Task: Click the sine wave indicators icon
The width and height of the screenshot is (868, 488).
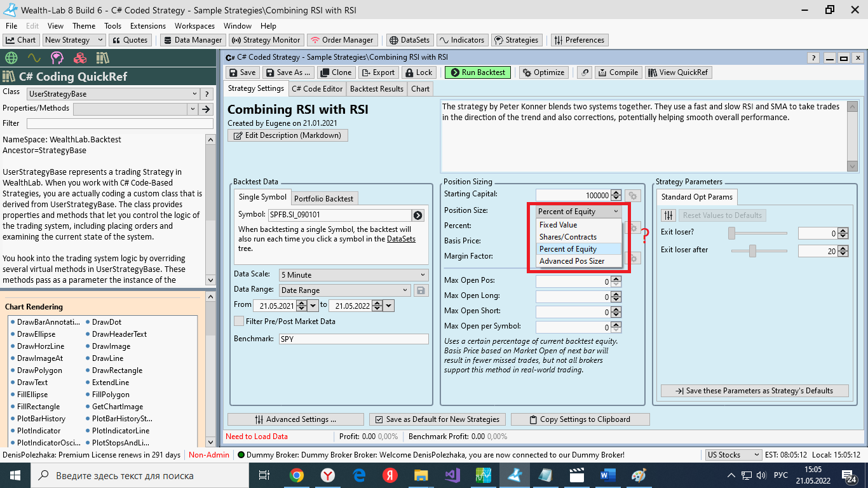Action: 34,58
